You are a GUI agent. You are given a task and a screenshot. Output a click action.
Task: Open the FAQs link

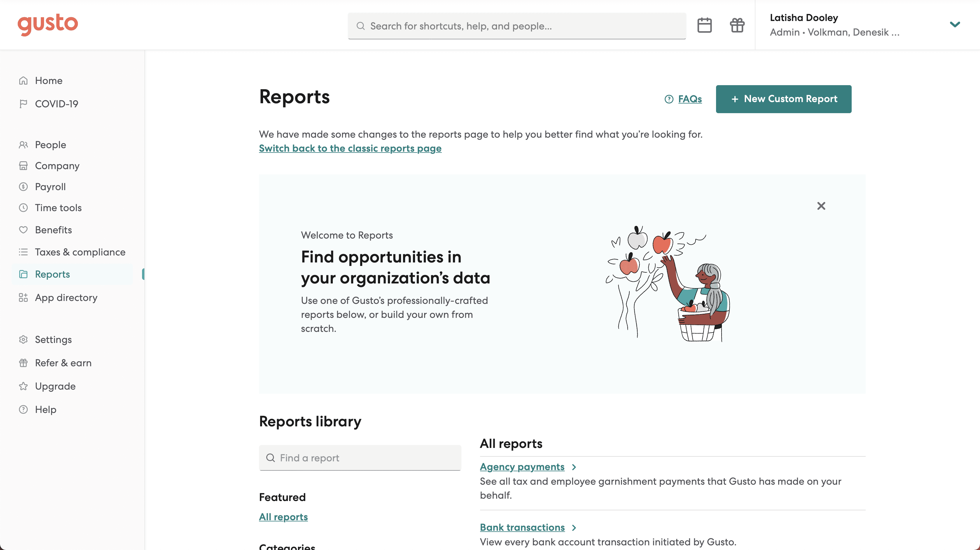pos(690,99)
